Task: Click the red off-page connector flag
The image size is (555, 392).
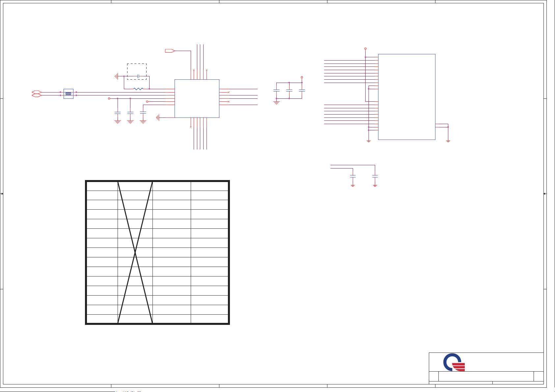Action: click(170, 51)
